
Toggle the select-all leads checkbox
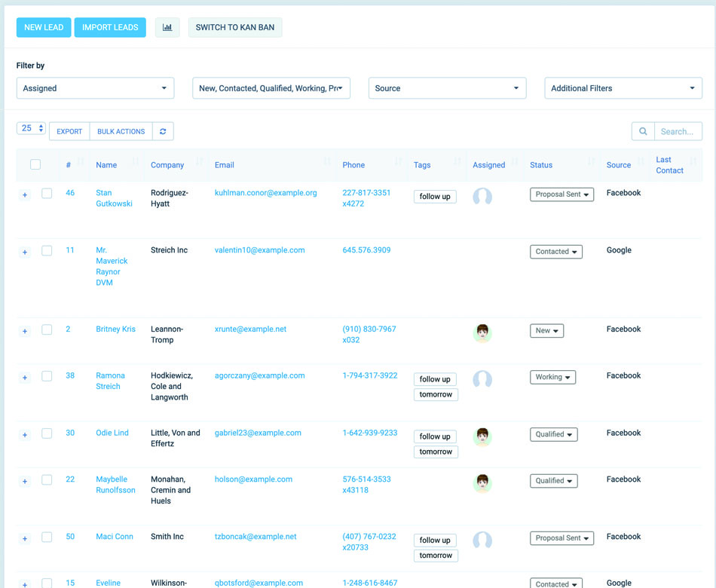(x=35, y=164)
